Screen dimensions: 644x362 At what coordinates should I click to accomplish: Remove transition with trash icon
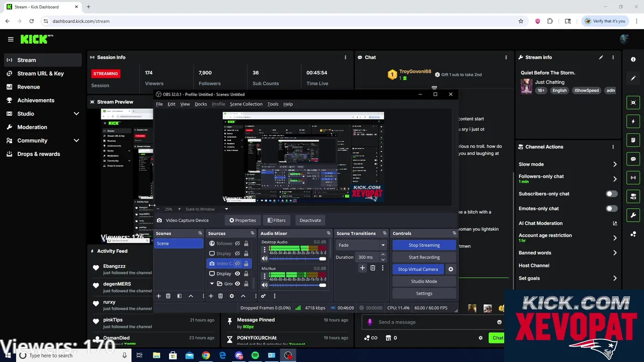(x=373, y=268)
